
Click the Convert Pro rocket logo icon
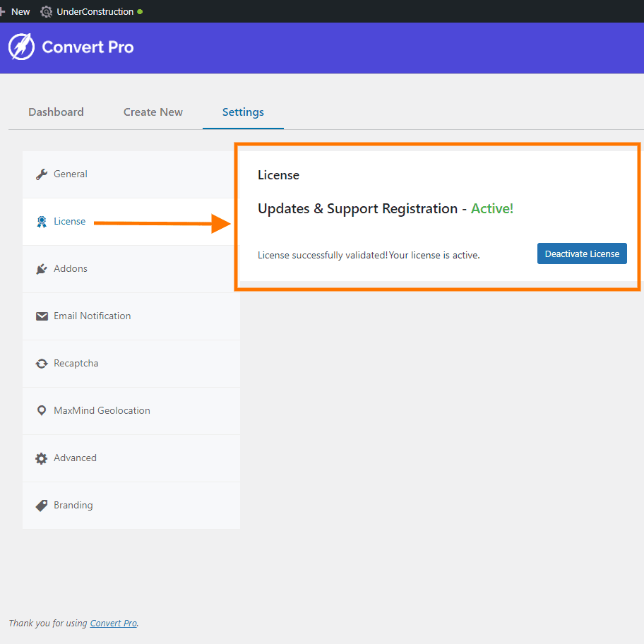[x=21, y=47]
